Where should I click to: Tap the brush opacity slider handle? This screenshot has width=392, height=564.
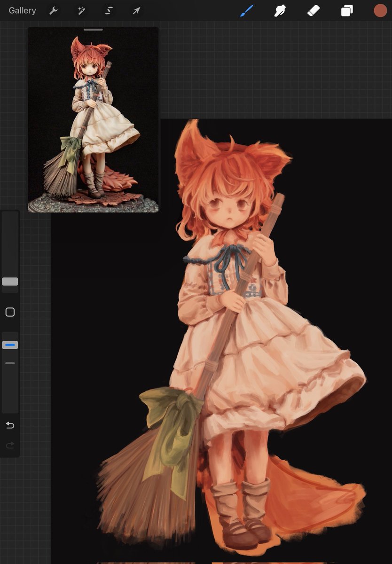[x=10, y=345]
